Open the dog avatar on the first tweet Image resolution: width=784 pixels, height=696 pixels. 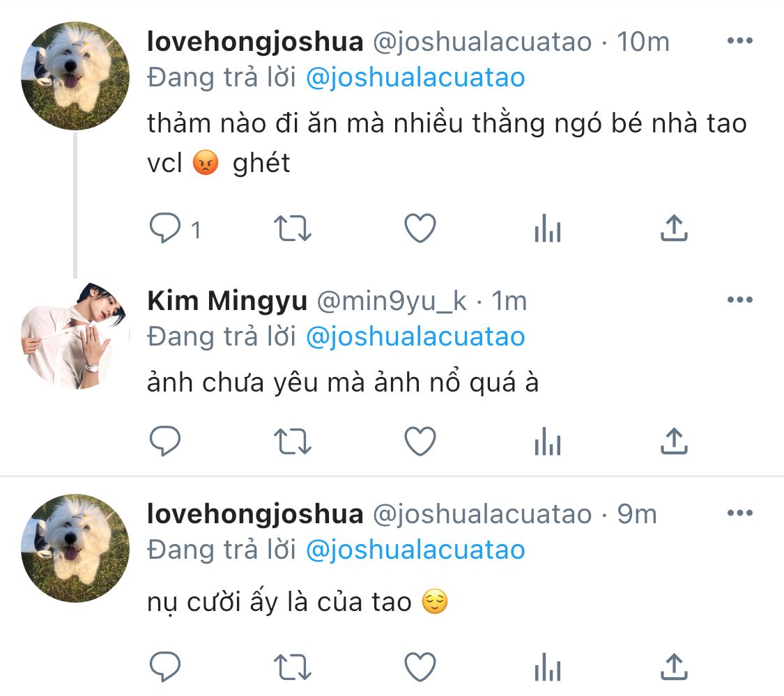coord(75,76)
